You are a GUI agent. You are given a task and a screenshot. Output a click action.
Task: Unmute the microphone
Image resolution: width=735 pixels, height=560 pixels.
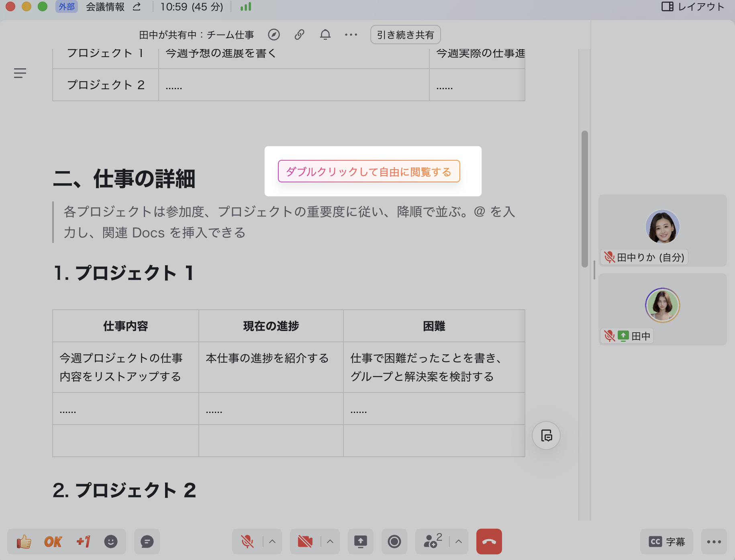tap(247, 542)
